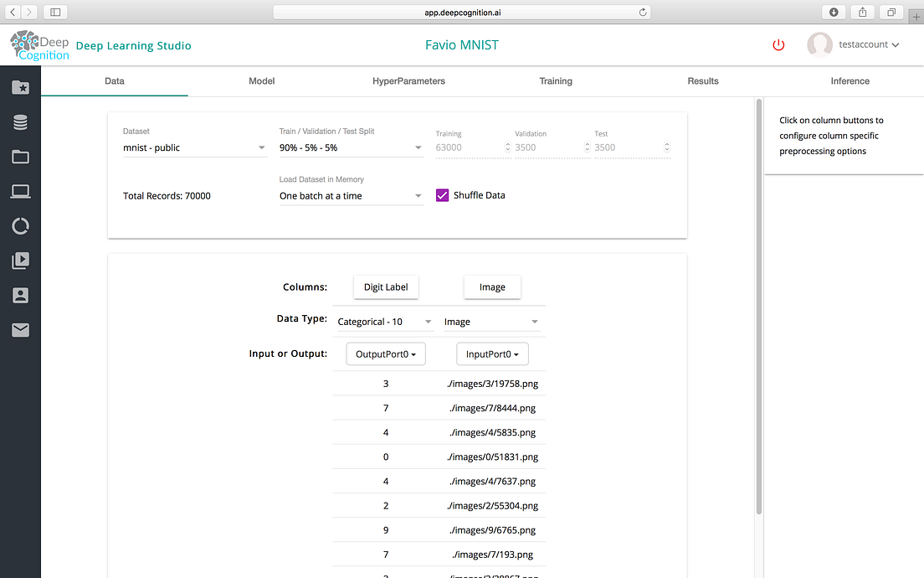Click the circular progress sidebar icon
Screen dimensions: 924x578
tap(21, 226)
